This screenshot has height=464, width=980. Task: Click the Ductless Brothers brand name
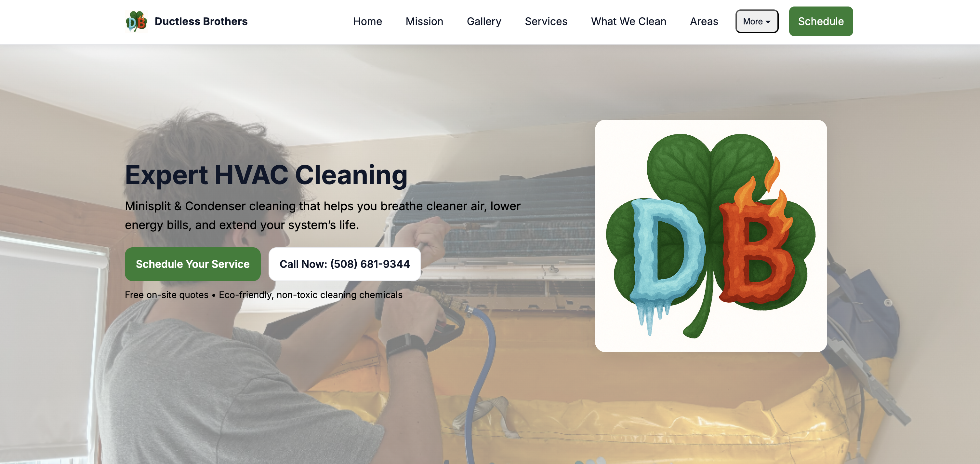tap(201, 21)
